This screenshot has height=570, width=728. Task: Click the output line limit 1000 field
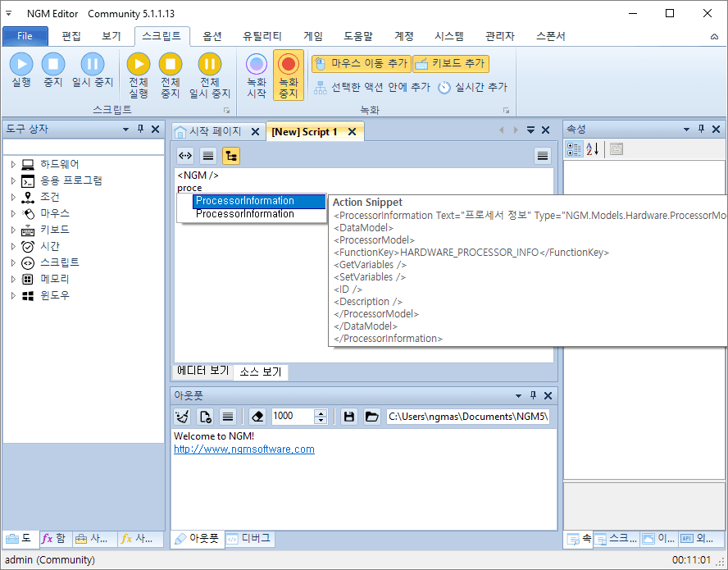293,417
